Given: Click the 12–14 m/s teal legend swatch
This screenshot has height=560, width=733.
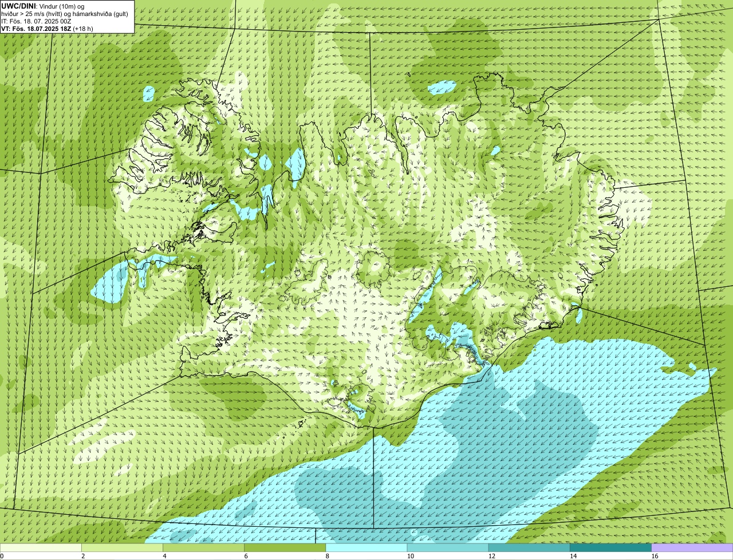Looking at the screenshot, I should pos(529,548).
